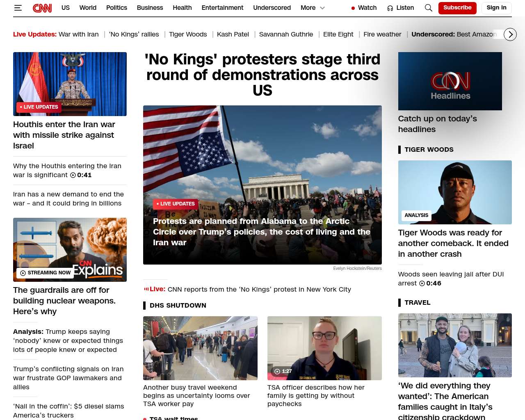Open CNN reports from New York City protest
Viewport: 525px width, 420px height.
coord(259,289)
